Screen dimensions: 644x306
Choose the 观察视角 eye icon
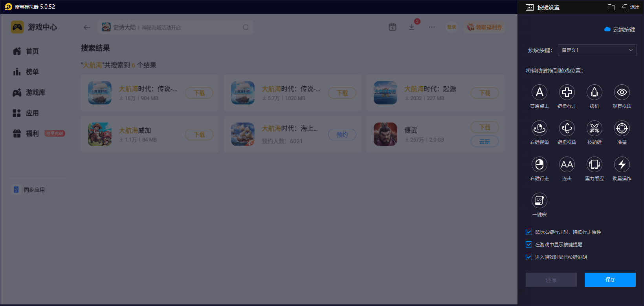(x=622, y=92)
